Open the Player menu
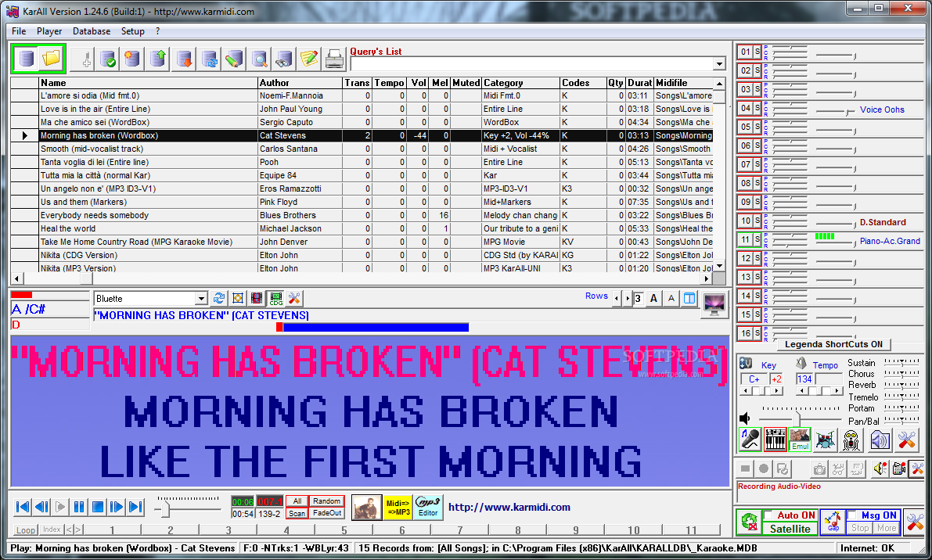This screenshot has height=560, width=932. point(49,31)
